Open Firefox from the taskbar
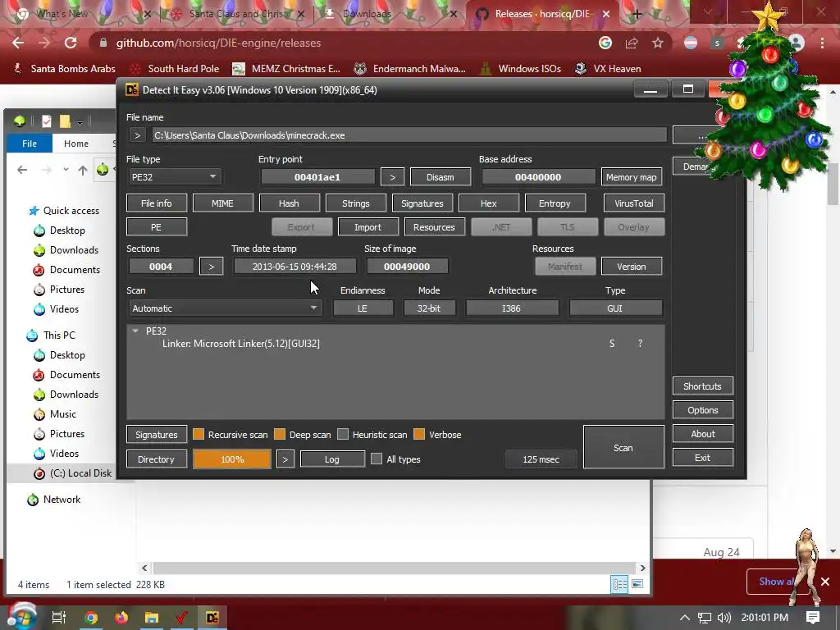Image resolution: width=840 pixels, height=630 pixels. click(x=121, y=618)
